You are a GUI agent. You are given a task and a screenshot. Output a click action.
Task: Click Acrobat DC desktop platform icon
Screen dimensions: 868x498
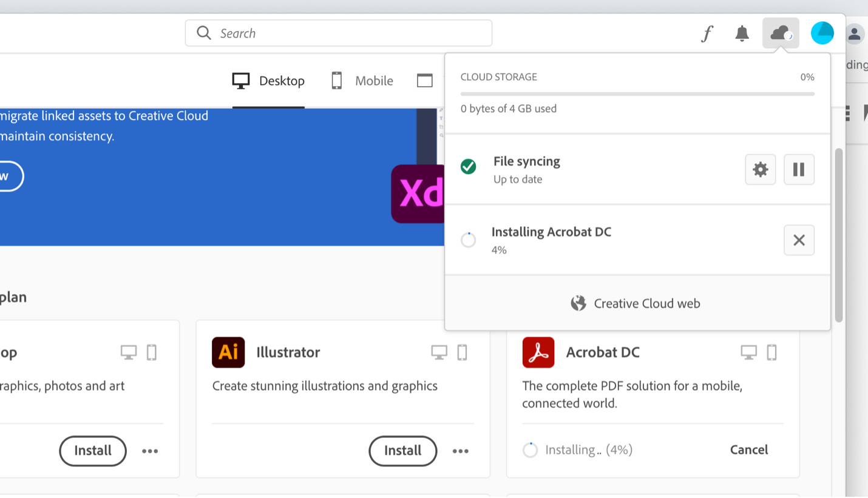point(749,352)
